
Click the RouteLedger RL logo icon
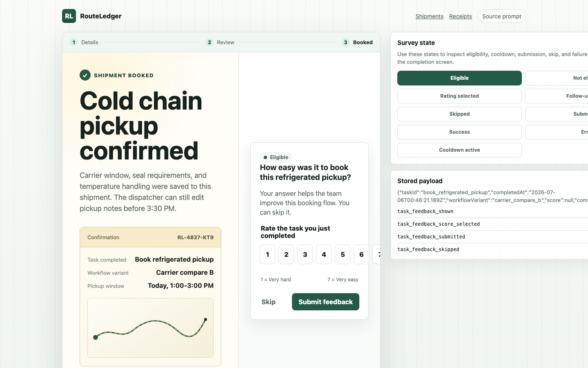[69, 16]
